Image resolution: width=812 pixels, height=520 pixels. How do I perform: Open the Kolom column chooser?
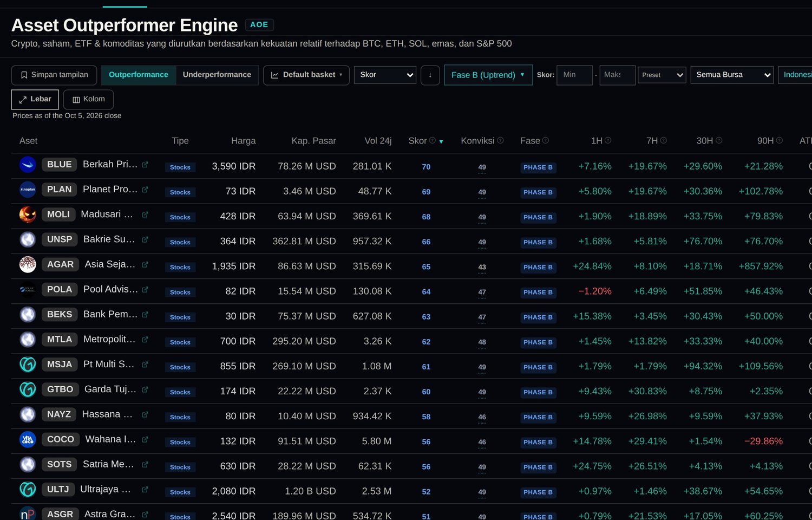[88, 100]
